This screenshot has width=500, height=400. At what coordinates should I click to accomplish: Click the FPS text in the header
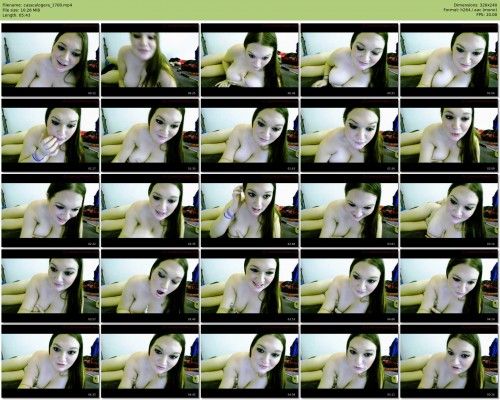487,15
